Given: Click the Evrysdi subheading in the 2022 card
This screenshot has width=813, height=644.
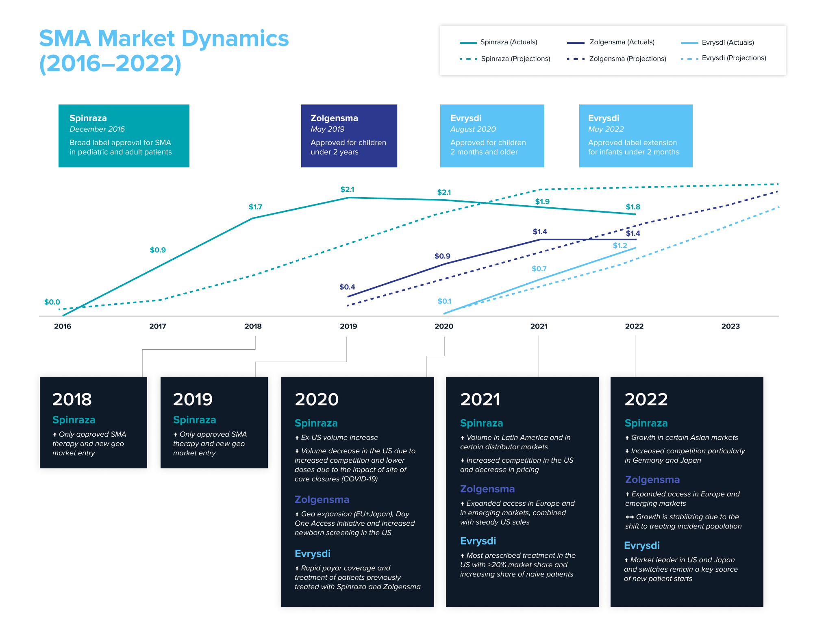Looking at the screenshot, I should point(642,546).
